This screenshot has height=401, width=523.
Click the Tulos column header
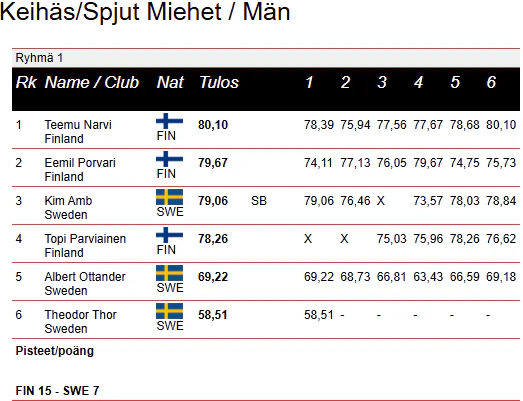[x=219, y=82]
